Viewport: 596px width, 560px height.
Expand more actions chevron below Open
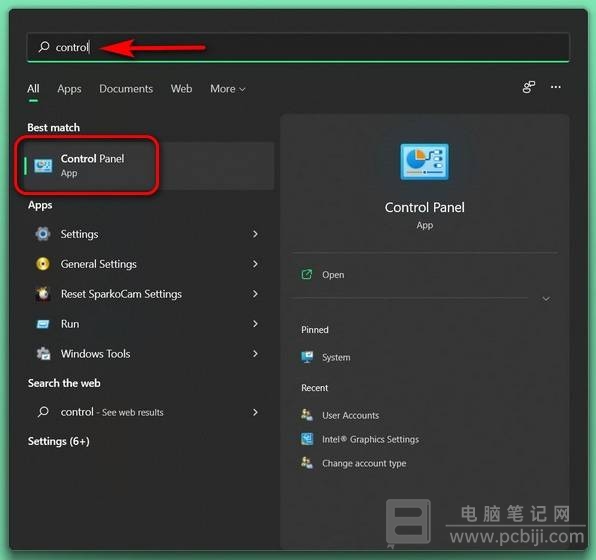tap(546, 299)
